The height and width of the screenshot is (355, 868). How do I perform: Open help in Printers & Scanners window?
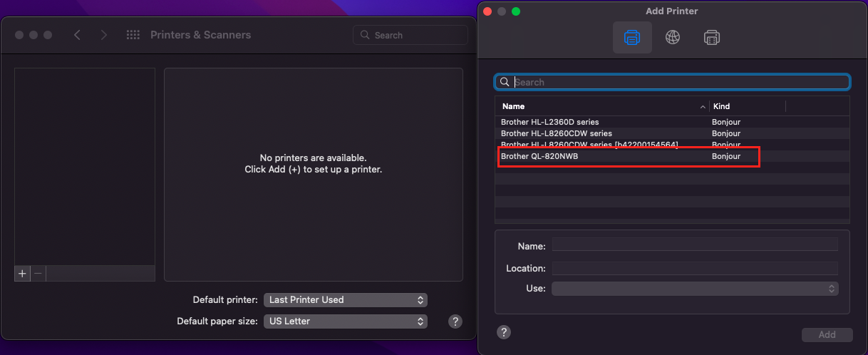tap(455, 321)
